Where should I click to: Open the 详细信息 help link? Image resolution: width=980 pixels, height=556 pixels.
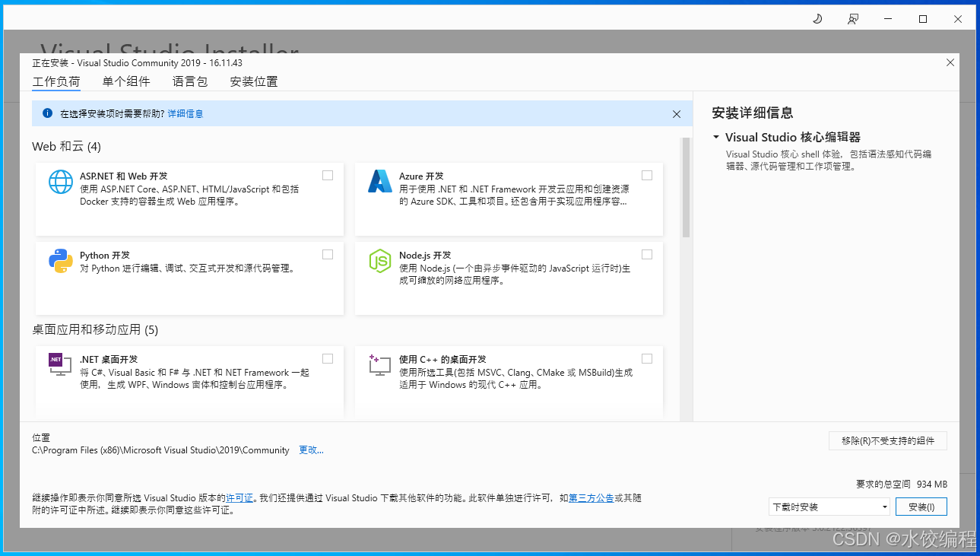click(186, 114)
